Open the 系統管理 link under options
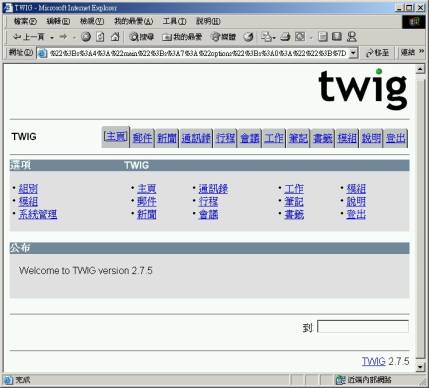Image resolution: width=429 pixels, height=388 pixels. point(38,214)
